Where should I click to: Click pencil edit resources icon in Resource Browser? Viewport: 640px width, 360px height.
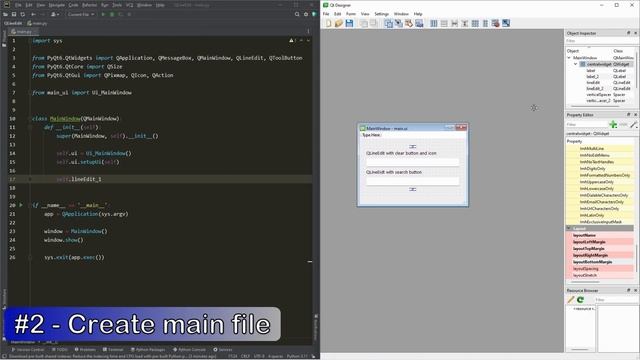[571, 300]
